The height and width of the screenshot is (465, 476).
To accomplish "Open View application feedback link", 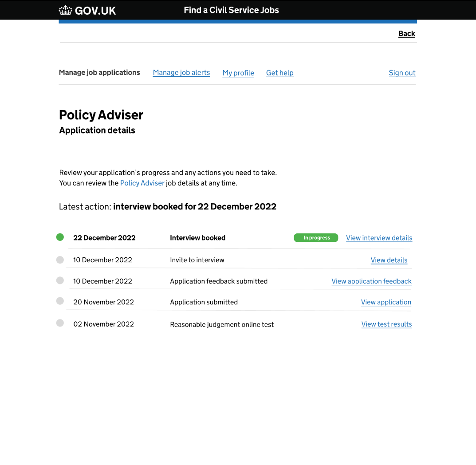I will (x=371, y=281).
